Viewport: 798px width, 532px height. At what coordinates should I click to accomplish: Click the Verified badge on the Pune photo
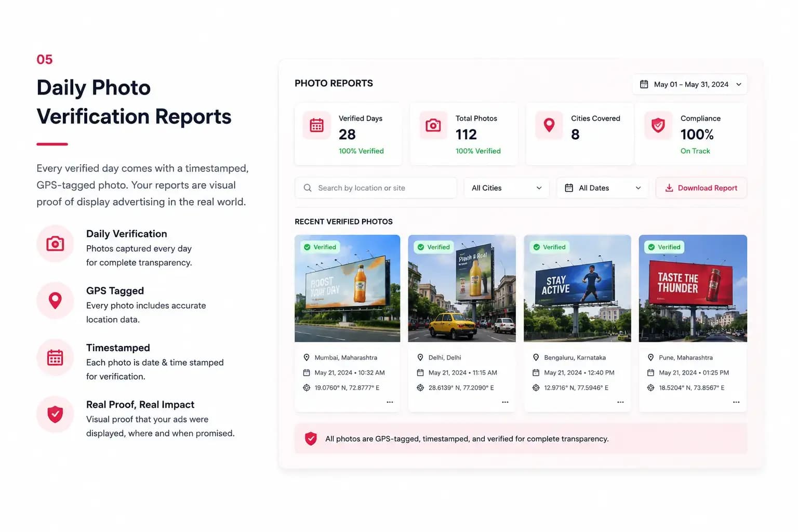[x=664, y=247]
